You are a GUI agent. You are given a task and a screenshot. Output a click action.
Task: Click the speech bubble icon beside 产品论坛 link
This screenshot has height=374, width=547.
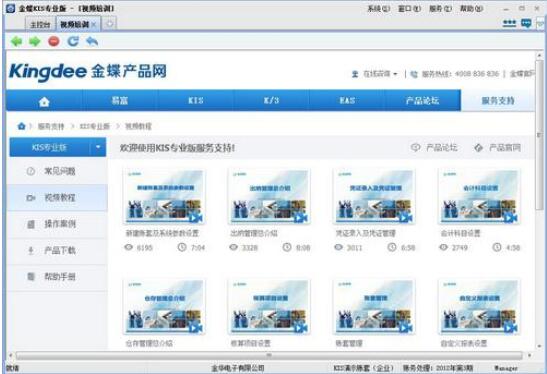415,148
